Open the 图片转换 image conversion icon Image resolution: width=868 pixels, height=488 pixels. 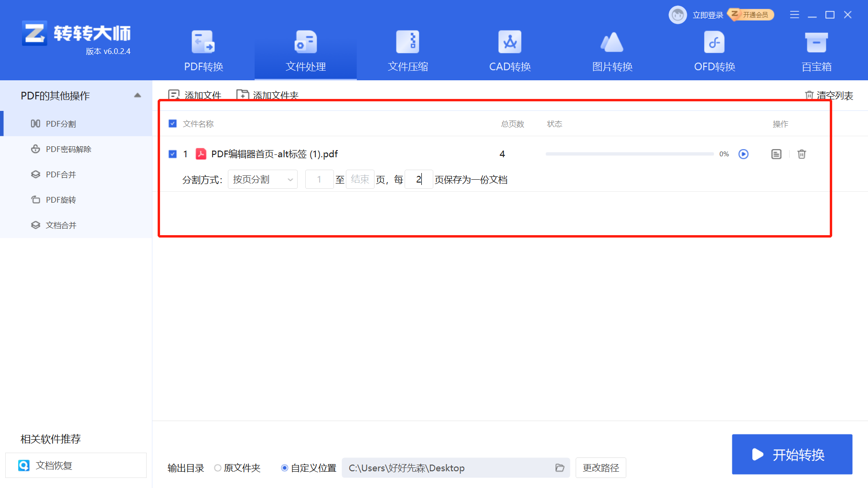click(x=612, y=42)
